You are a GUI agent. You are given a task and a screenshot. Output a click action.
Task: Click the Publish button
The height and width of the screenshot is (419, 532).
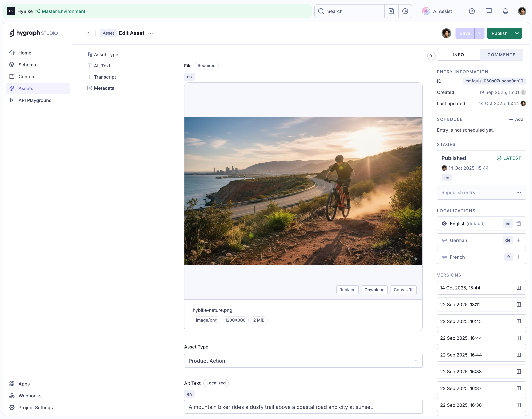pos(499,33)
